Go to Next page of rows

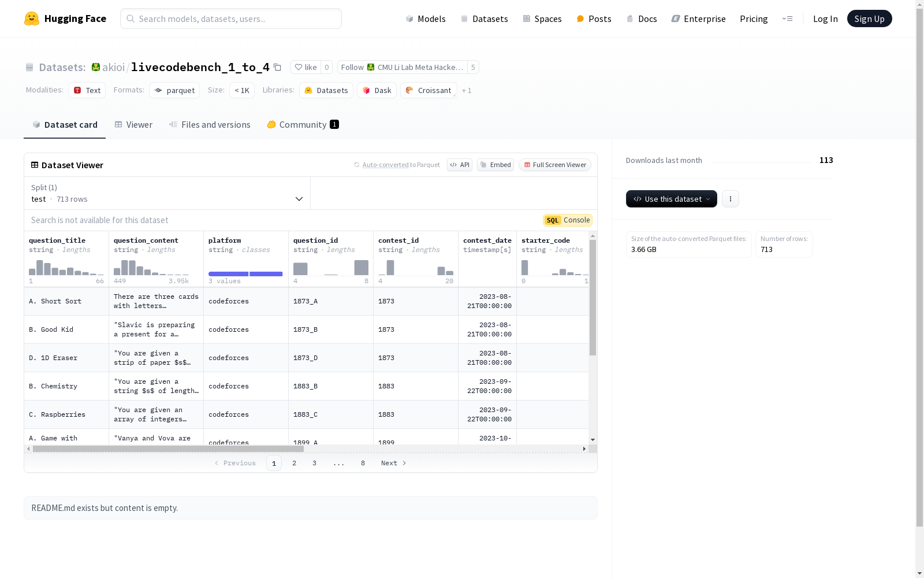point(393,463)
